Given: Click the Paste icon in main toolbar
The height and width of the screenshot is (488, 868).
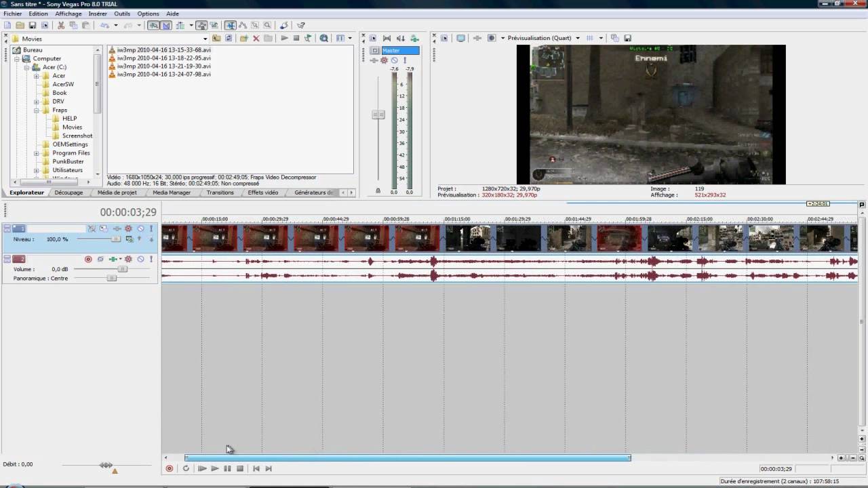Looking at the screenshot, I should click(x=85, y=25).
